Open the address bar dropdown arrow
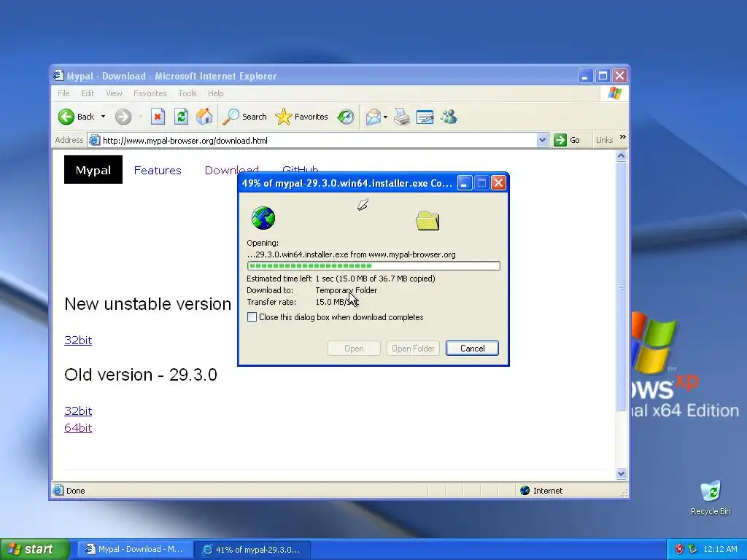 point(542,140)
